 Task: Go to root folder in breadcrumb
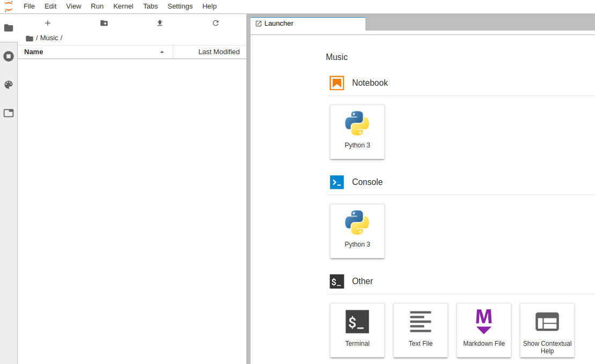coord(30,38)
